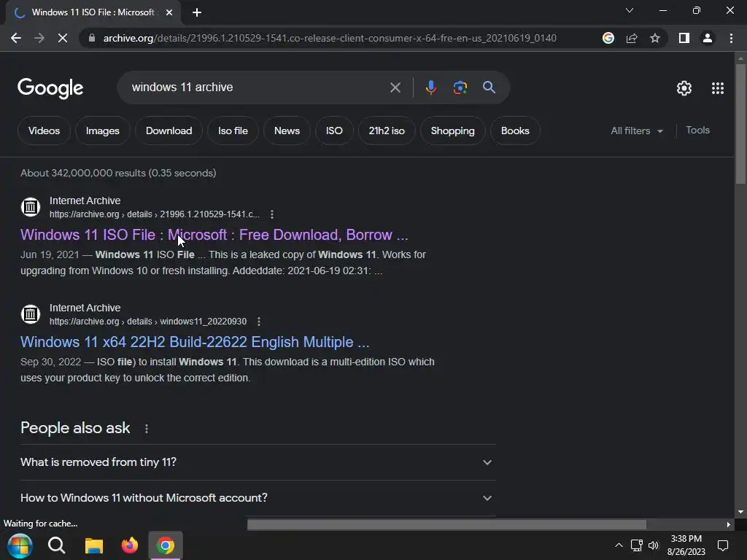Click the https://archive.org › details › 21996 breadcrumb
747x560 pixels.
155,214
